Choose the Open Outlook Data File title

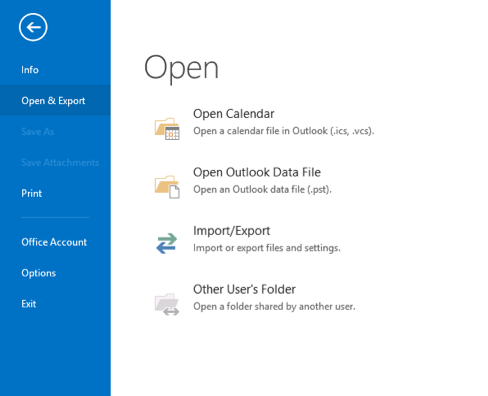pos(257,172)
